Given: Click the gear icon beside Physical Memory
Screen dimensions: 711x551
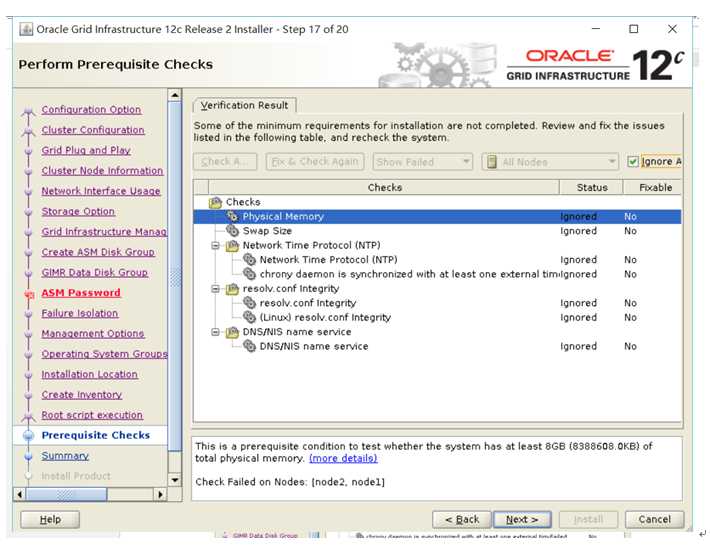Looking at the screenshot, I should pyautogui.click(x=232, y=216).
